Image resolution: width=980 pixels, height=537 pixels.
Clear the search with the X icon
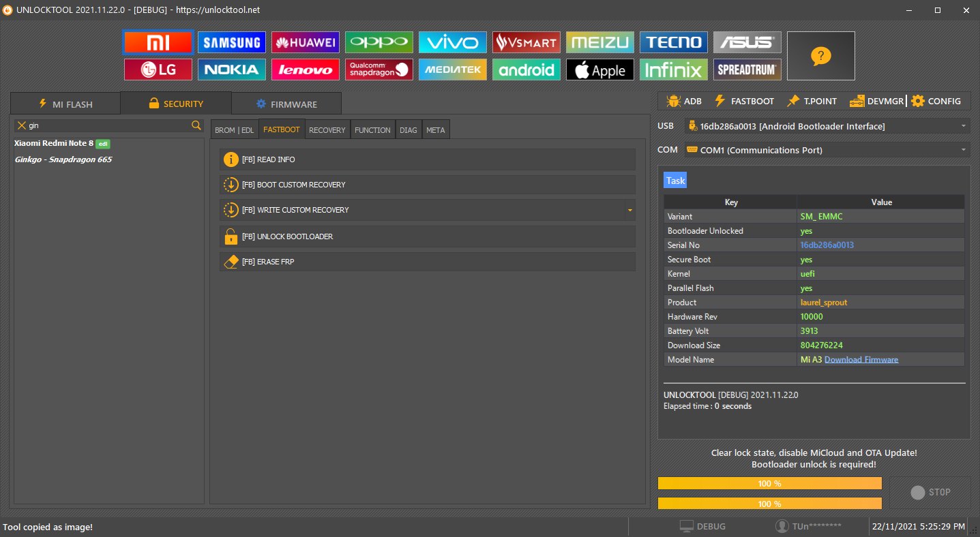click(22, 125)
